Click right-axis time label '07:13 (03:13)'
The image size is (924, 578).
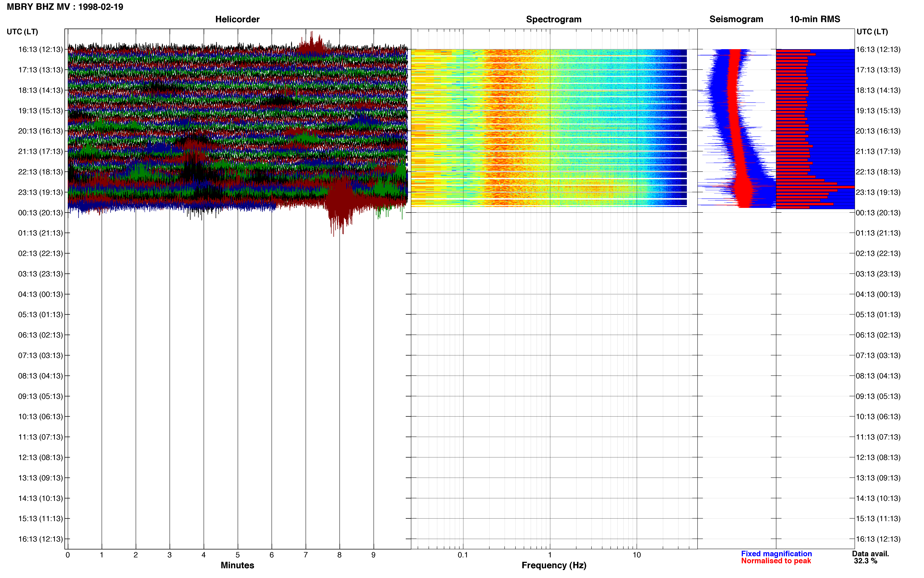(x=878, y=356)
